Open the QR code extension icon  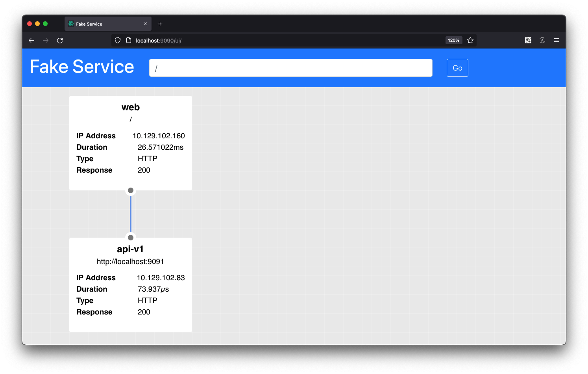click(x=528, y=40)
